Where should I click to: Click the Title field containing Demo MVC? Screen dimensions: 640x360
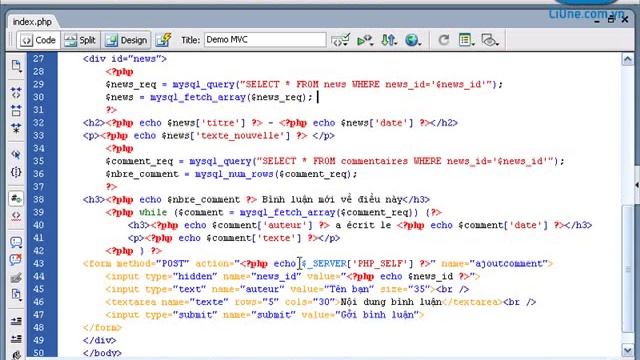click(265, 40)
